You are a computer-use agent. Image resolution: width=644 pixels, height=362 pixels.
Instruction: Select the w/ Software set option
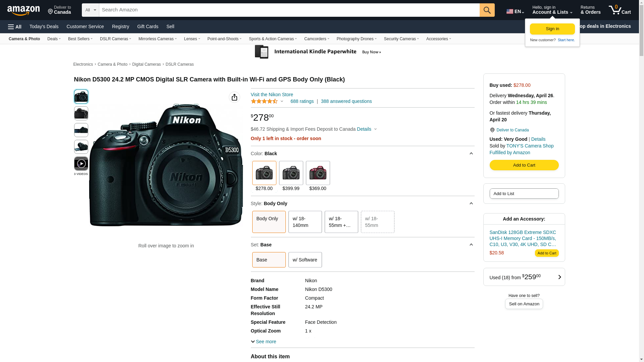coord(305,260)
